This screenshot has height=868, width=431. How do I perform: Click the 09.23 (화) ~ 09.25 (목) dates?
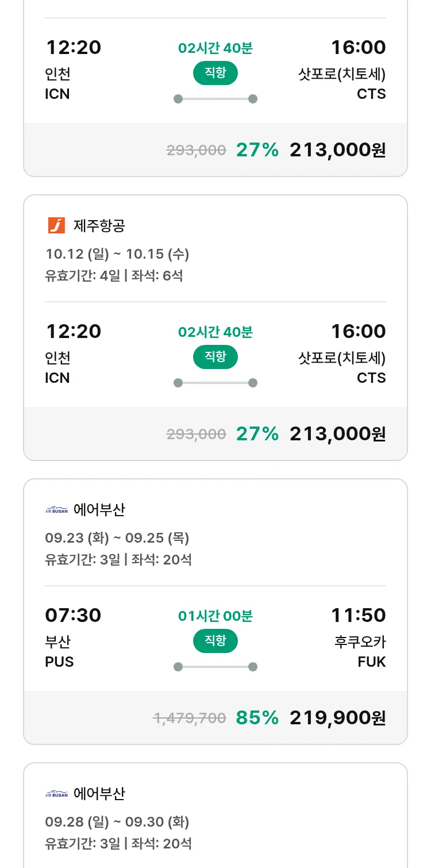(x=117, y=537)
